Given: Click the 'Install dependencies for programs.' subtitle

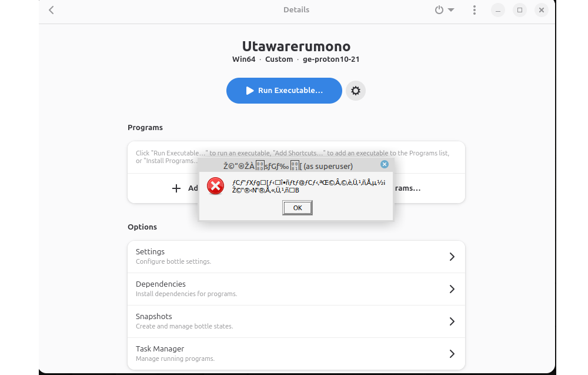Looking at the screenshot, I should click(186, 294).
